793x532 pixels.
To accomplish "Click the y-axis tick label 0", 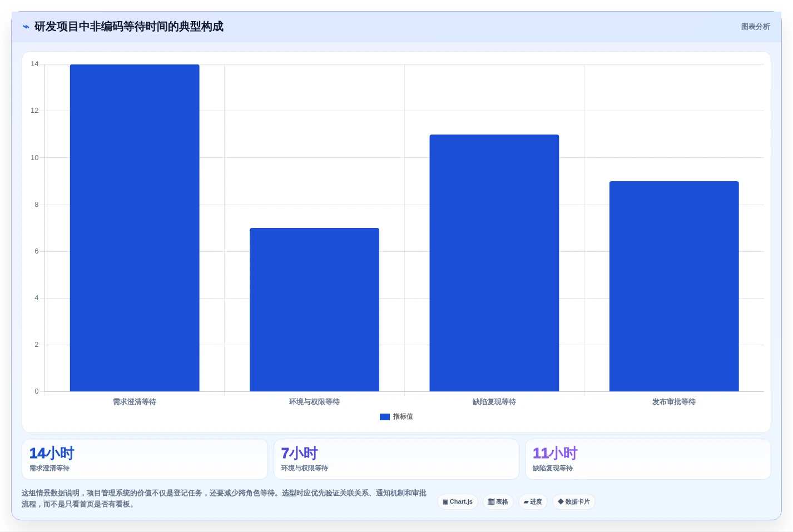I will coord(37,391).
